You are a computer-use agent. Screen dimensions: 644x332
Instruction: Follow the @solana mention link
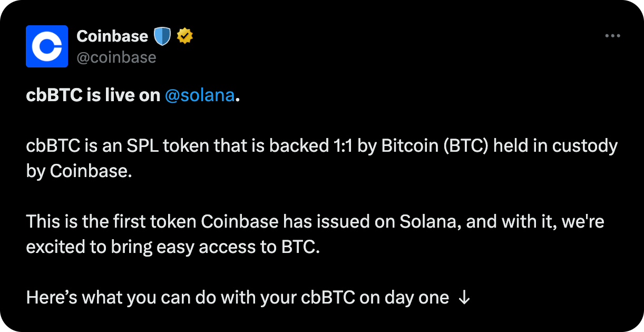coord(199,95)
